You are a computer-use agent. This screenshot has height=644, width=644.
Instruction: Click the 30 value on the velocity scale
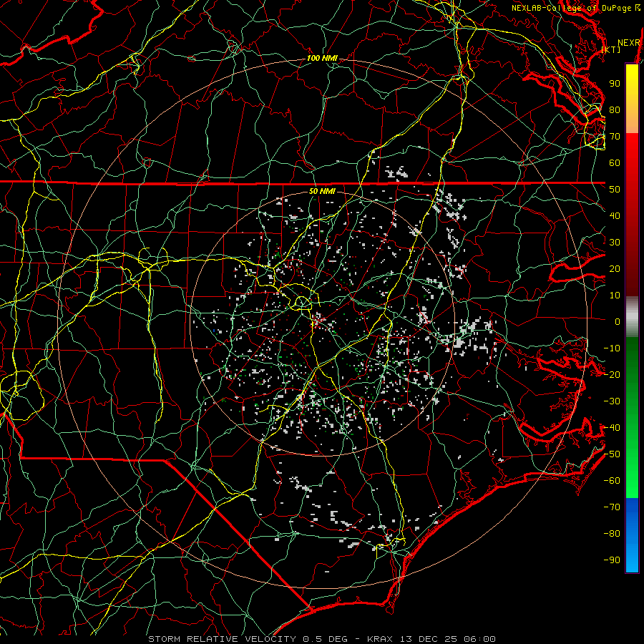point(615,243)
